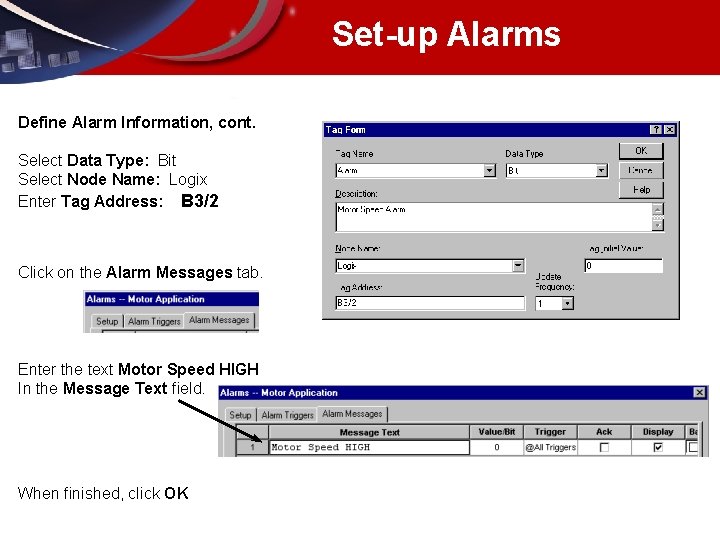
Task: Click the Description scrollbar down arrow
Action: coord(658,225)
